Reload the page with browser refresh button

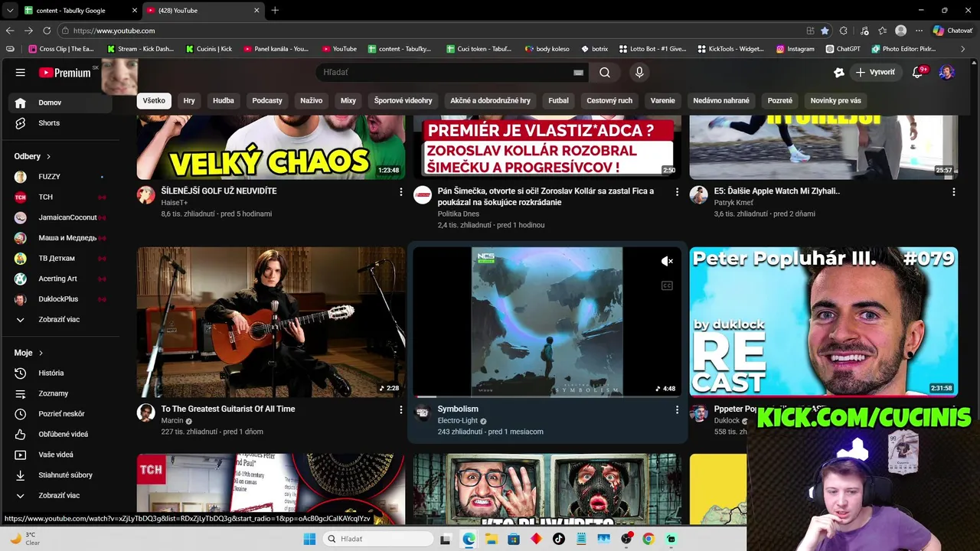click(x=47, y=31)
